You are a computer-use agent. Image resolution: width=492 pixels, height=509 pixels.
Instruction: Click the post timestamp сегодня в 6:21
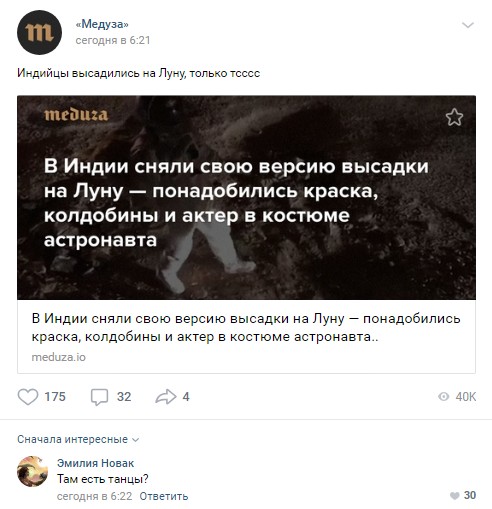coord(113,40)
